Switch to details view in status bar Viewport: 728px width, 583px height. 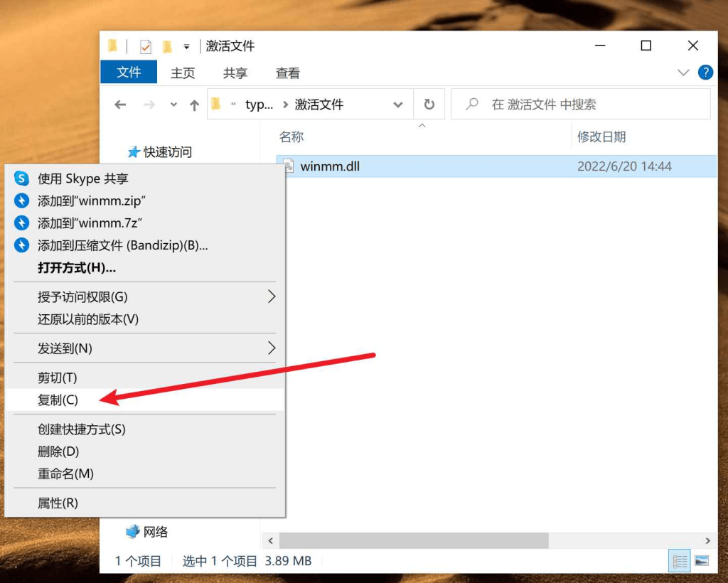(x=680, y=561)
